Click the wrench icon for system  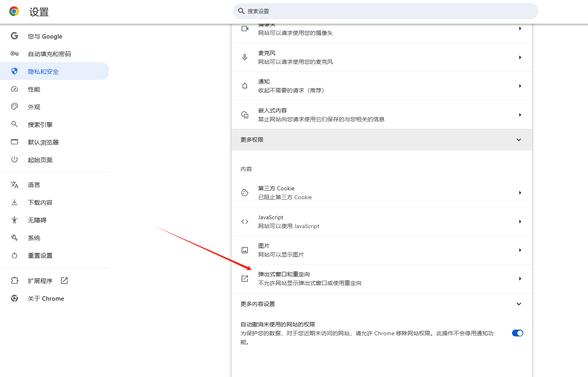click(14, 238)
